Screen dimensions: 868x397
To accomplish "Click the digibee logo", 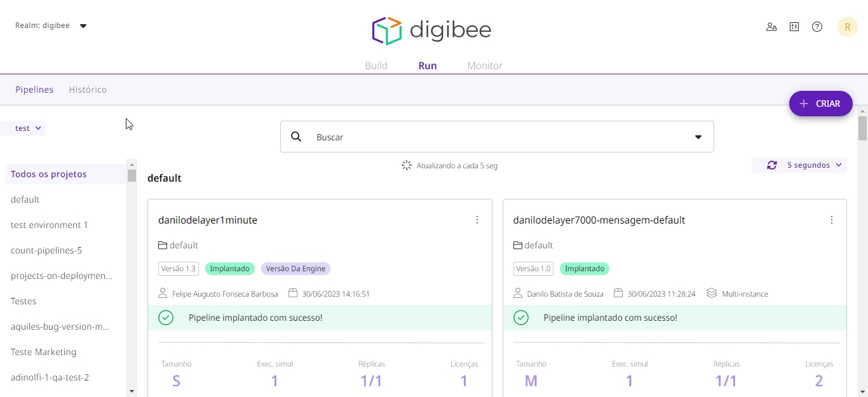I will click(x=431, y=30).
